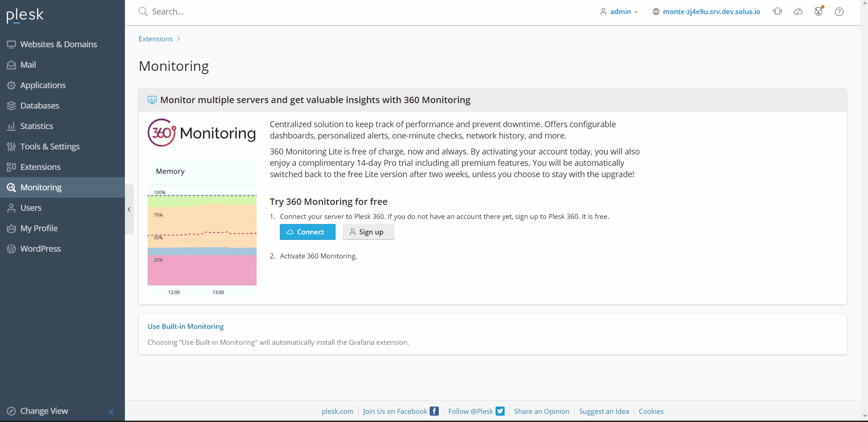
Task: Select Use Built-in Monitoring link
Action: 186,327
